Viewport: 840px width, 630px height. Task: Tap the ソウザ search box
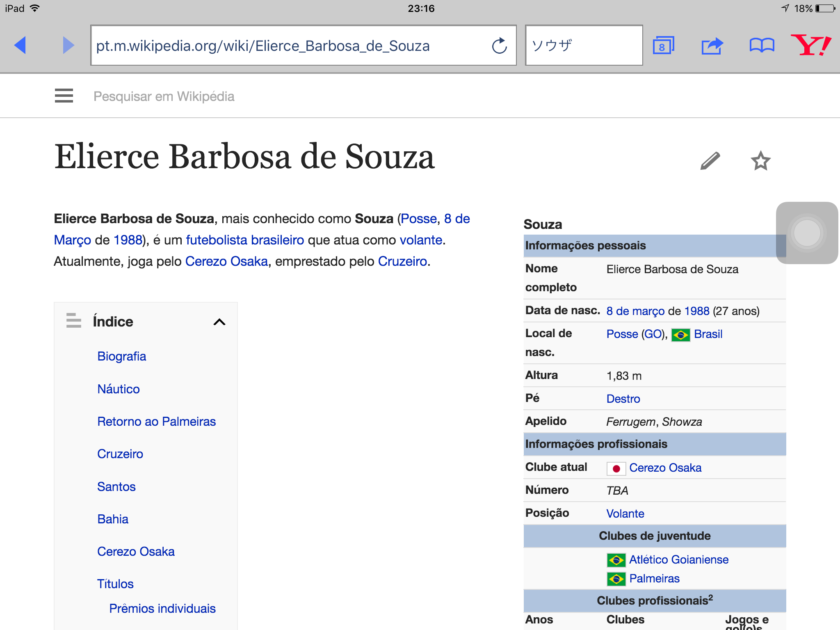pos(583,46)
